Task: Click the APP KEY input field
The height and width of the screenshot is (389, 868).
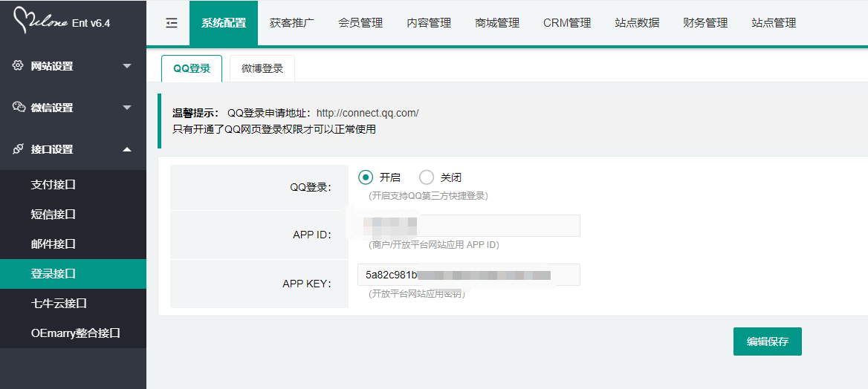Action: (x=469, y=275)
